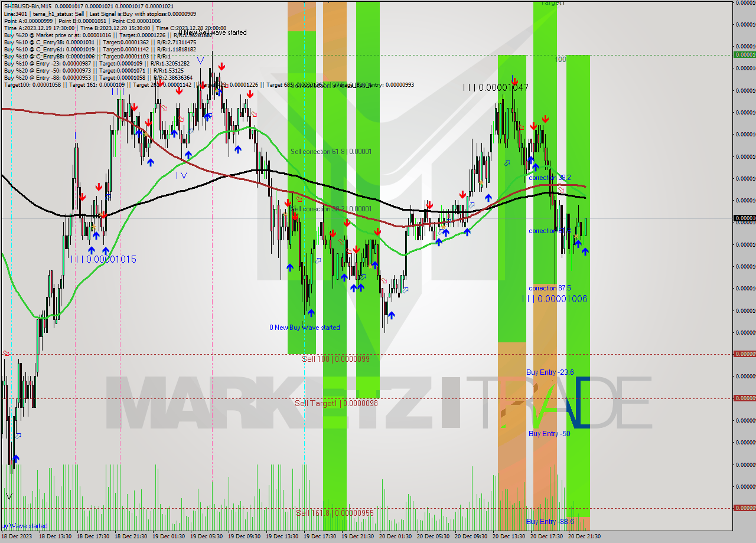756x543 pixels.
Task: Select the 'I I I 0.00001006' wave label
Action: (x=555, y=299)
